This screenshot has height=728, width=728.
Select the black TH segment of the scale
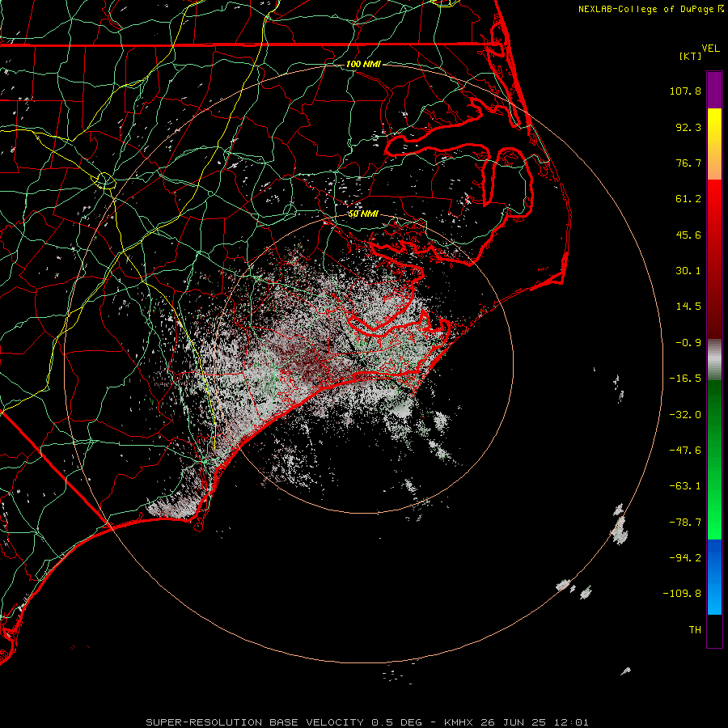point(714,631)
